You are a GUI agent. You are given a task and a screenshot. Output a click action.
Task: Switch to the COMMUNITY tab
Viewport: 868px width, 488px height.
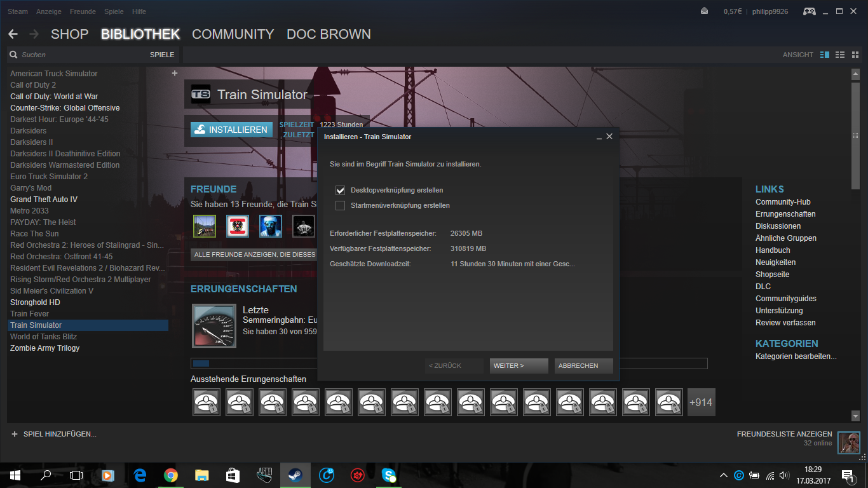pyautogui.click(x=233, y=34)
